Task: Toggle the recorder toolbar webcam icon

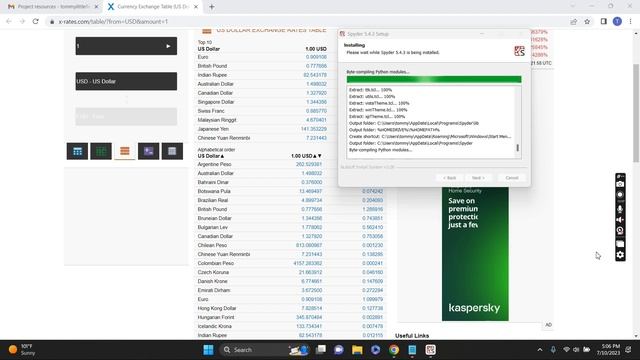Action: 620,231
